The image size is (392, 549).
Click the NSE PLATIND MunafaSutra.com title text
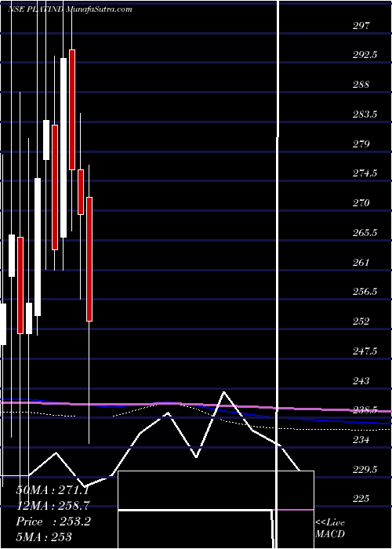point(70,9)
